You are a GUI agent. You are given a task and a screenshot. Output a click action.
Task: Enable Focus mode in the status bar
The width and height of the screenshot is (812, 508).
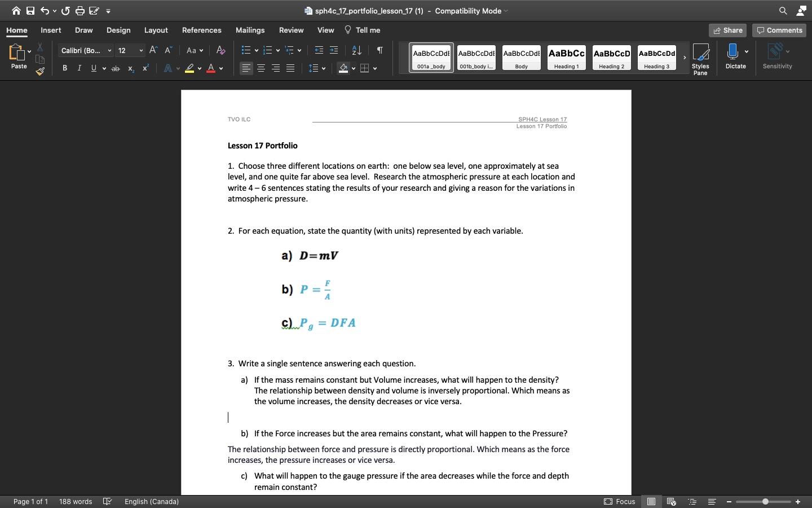[620, 502]
